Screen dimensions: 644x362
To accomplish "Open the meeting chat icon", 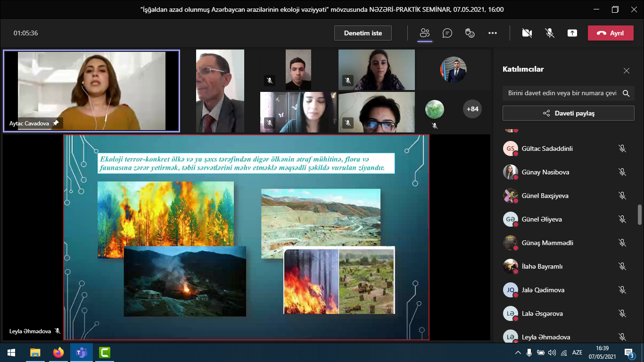I will click(447, 33).
